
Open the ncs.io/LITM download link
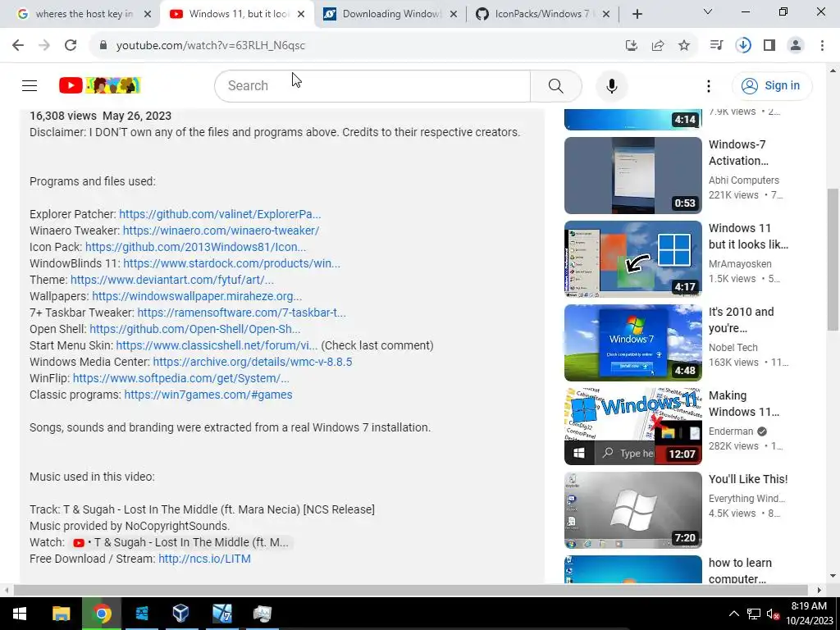click(x=204, y=559)
